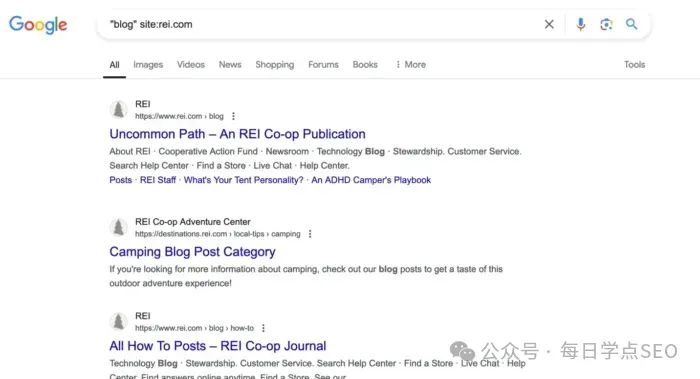This screenshot has width=700, height=379.
Task: Click REI Co-op Adventure Center site name
Action: click(193, 221)
